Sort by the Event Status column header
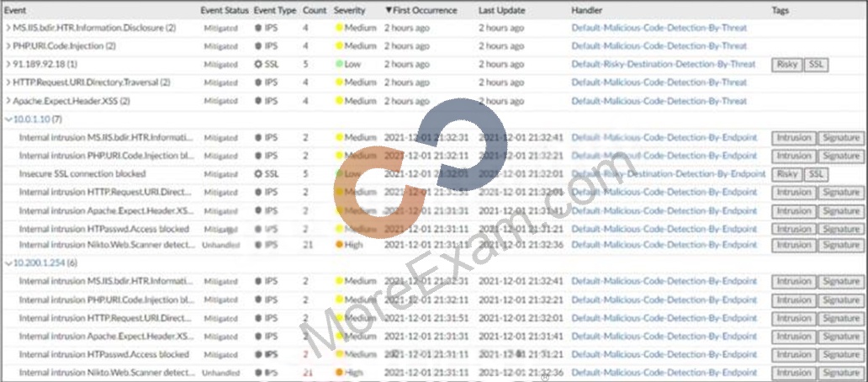The height and width of the screenshot is (382, 868). [x=225, y=11]
